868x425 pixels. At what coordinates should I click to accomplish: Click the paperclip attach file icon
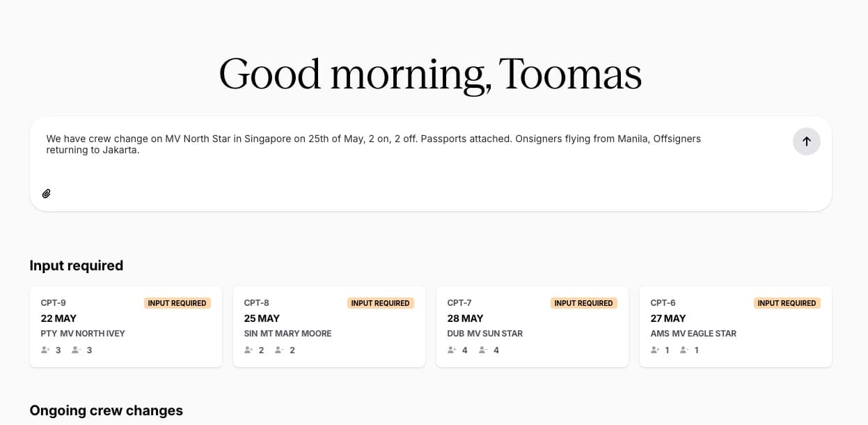(x=47, y=194)
